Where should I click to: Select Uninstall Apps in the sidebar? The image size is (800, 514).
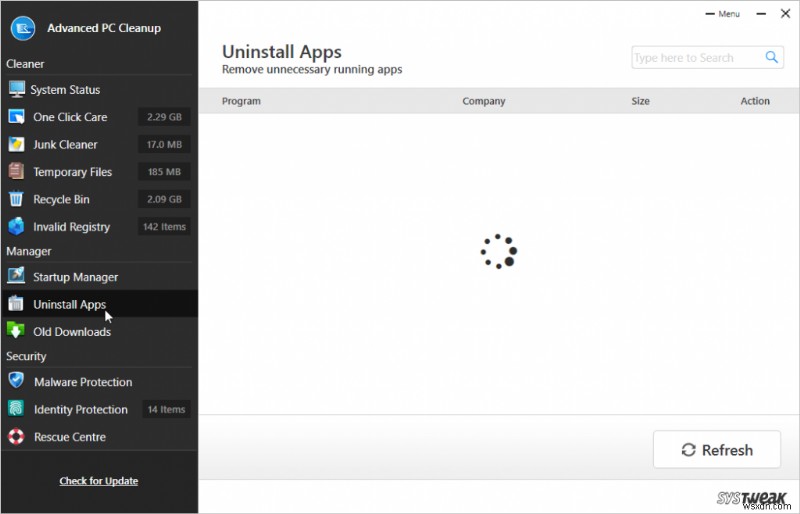pyautogui.click(x=99, y=304)
